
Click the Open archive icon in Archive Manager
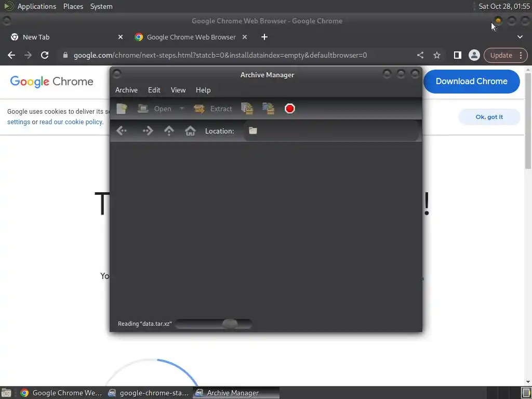click(x=143, y=109)
